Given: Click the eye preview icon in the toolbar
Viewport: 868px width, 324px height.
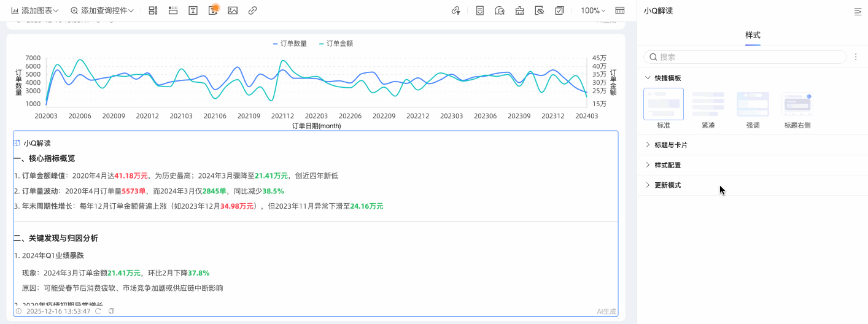Looking at the screenshot, I should click(x=540, y=10).
